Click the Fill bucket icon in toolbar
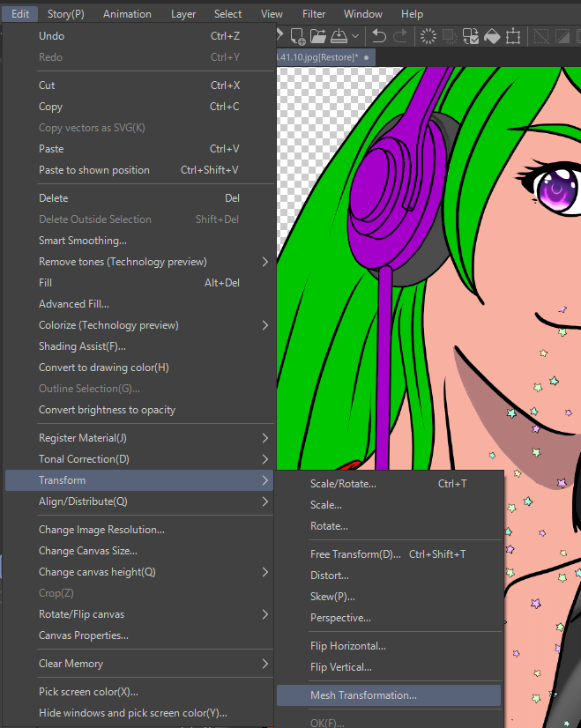The image size is (581, 728). click(x=493, y=36)
